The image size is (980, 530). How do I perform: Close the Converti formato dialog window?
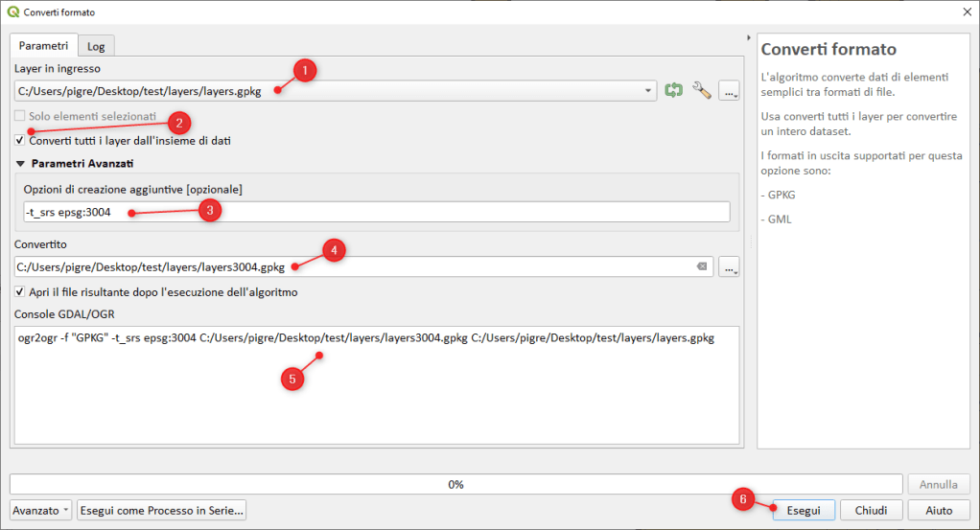click(x=966, y=12)
